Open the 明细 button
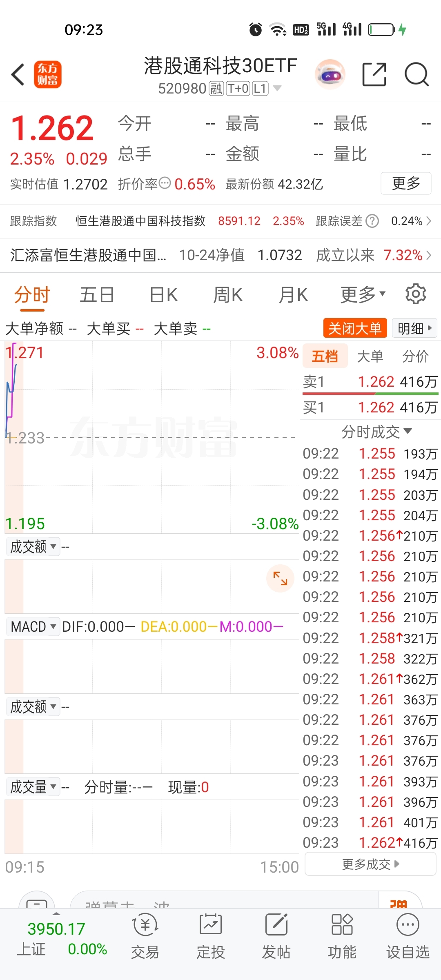Image resolution: width=441 pixels, height=980 pixels. [414, 328]
